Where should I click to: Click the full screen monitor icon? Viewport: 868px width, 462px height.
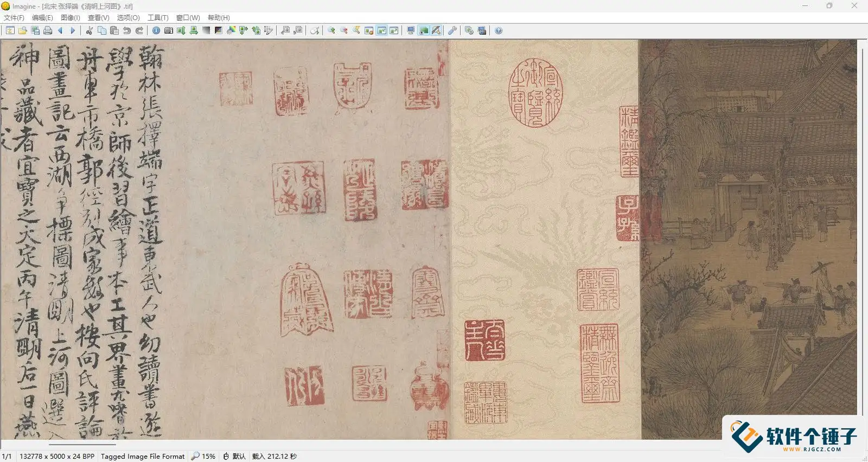point(411,30)
